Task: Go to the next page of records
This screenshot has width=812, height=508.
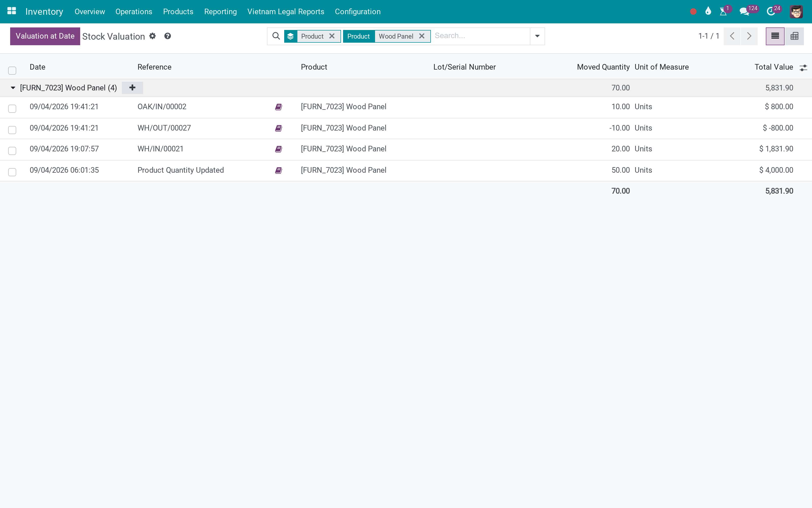Action: [749, 36]
